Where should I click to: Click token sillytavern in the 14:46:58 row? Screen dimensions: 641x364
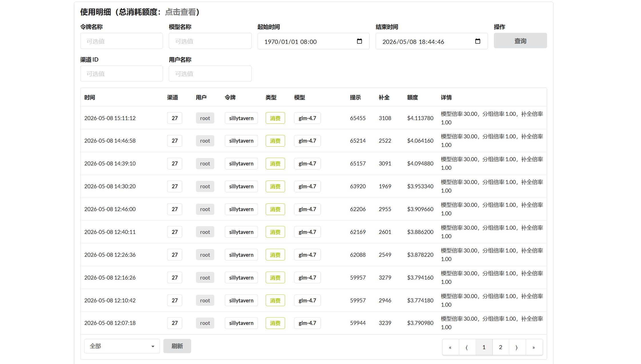point(241,141)
